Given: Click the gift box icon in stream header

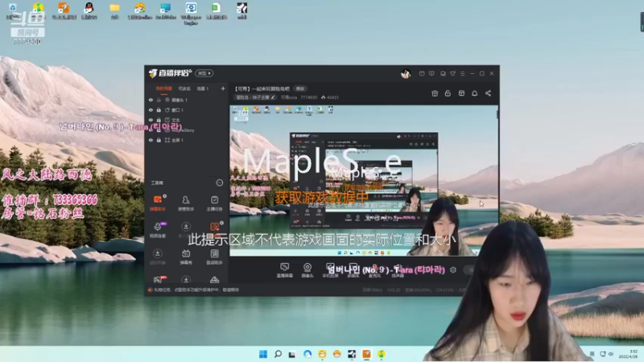Looking at the screenshot, I should [x=435, y=93].
